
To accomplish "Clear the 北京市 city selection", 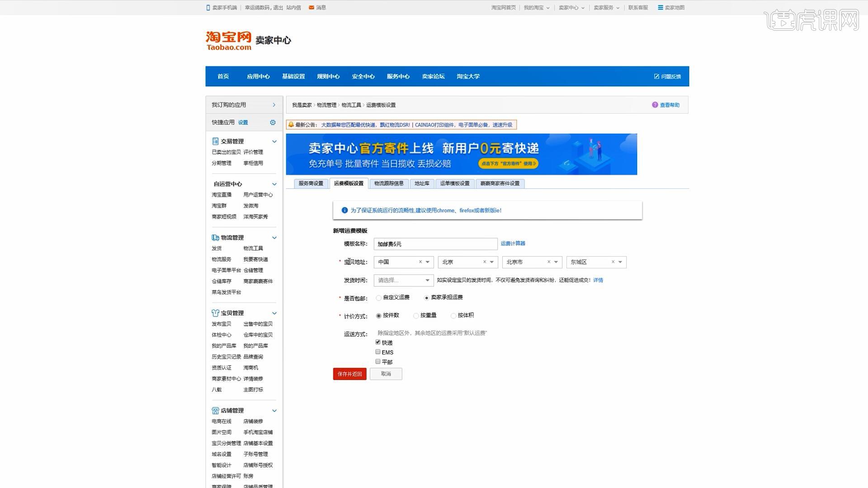I will click(x=549, y=262).
